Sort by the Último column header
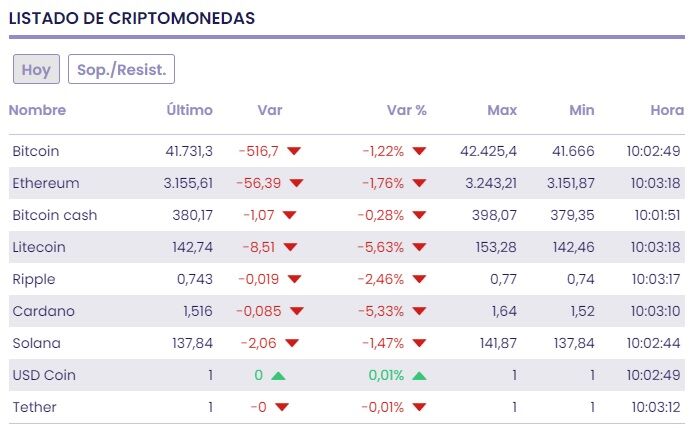 [189, 110]
